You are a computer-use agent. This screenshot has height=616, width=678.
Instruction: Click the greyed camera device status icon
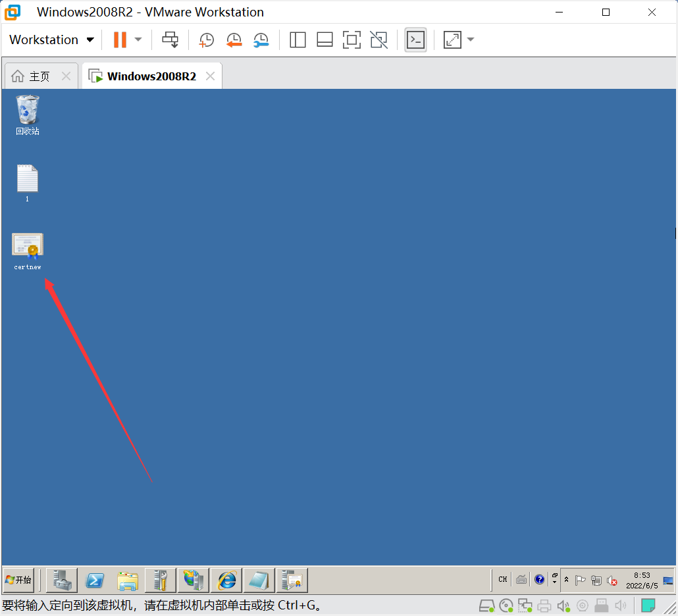(x=583, y=605)
